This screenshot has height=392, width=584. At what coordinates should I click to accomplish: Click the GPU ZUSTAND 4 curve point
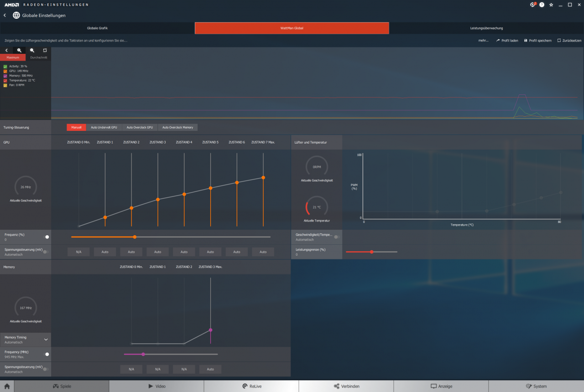184,194
